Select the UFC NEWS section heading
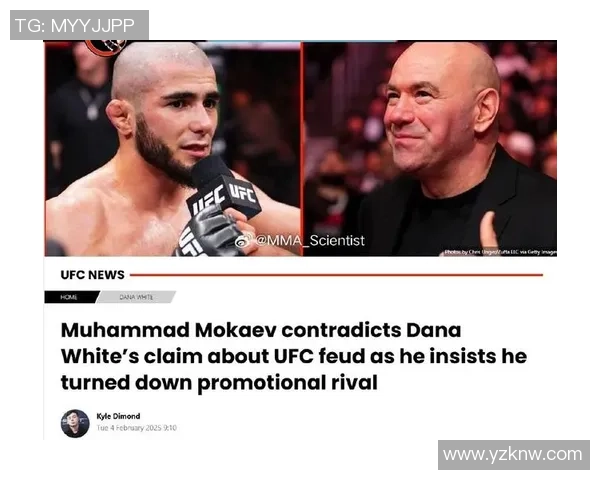Image resolution: width=600 pixels, height=480 pixels. click(x=93, y=275)
